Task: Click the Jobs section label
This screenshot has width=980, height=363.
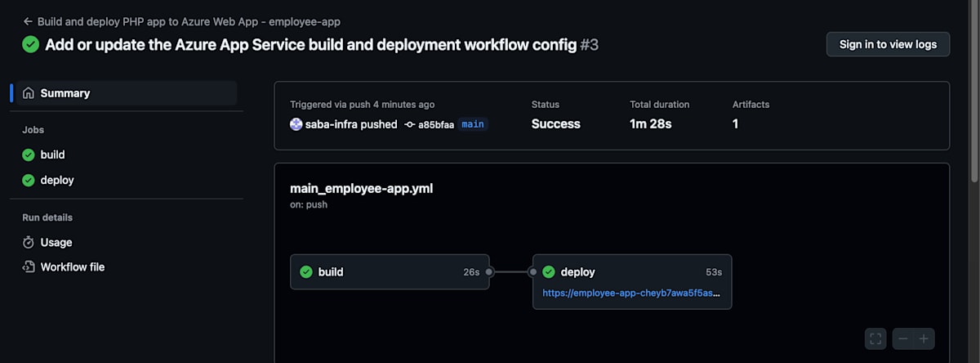Action: pyautogui.click(x=33, y=130)
